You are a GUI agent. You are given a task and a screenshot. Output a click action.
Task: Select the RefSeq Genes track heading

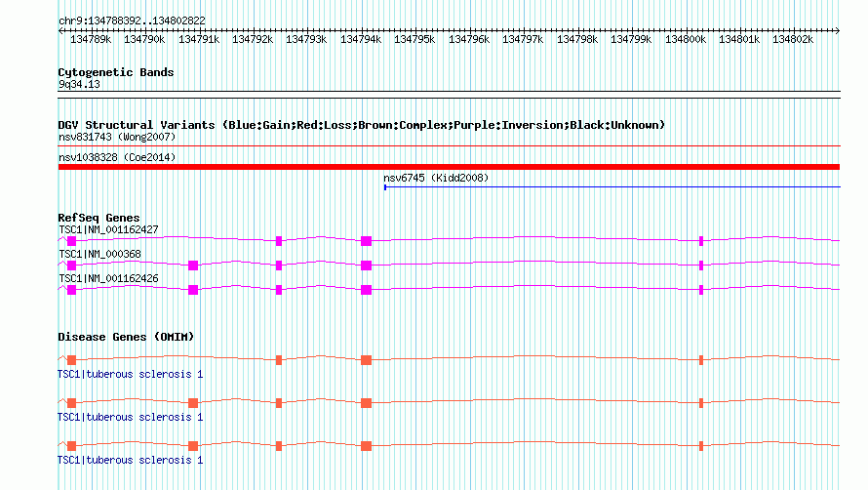(99, 218)
